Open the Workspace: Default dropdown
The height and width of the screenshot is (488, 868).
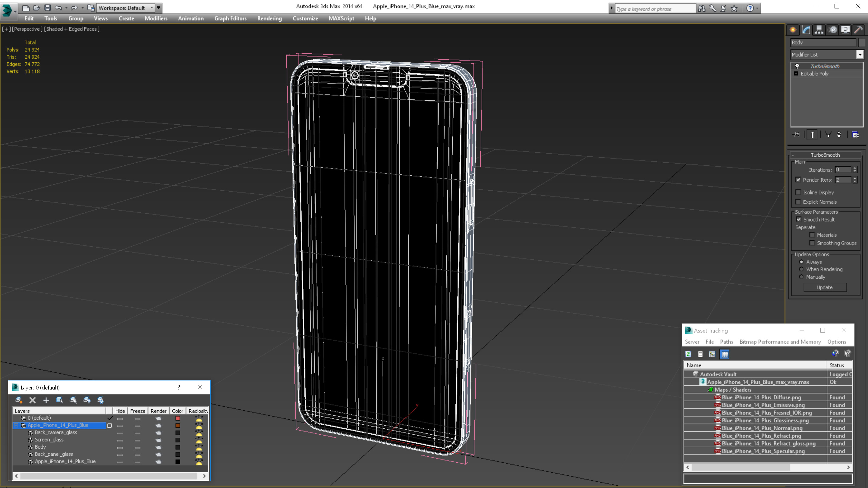(x=126, y=8)
